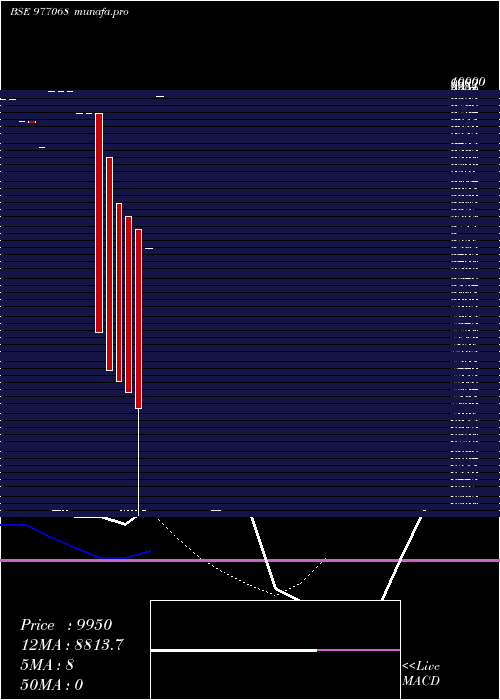Viewport: 500px width, 700px height.
Task: Click the 'Price : 9950' value
Action: (x=66, y=625)
